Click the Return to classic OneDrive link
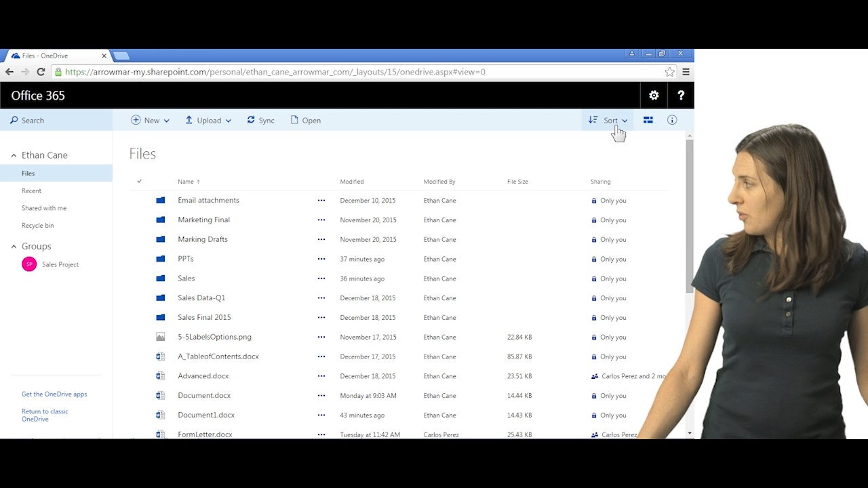Viewport: 868px width, 488px height. (45, 415)
